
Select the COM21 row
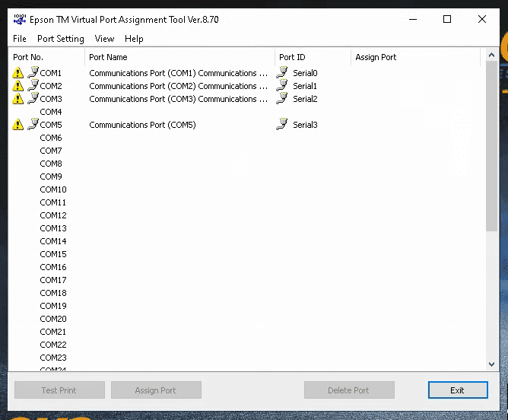pos(245,332)
